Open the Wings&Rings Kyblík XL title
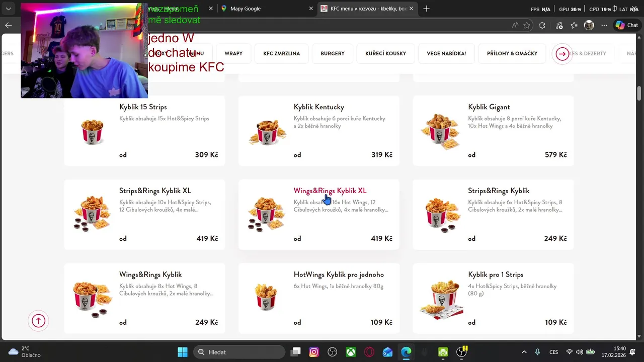The image size is (644, 362). [330, 191]
